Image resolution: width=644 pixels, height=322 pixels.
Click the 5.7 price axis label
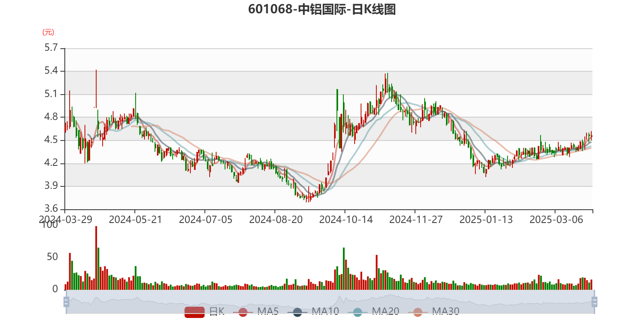[x=51, y=48]
